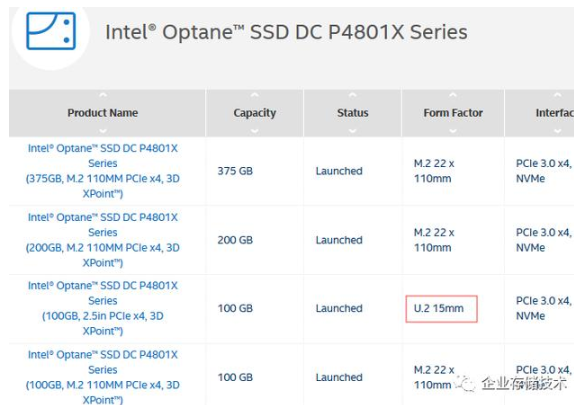Viewport: 574px width, 405px height.
Task: Sort Form Factor column ascending arrow
Action: tap(453, 95)
